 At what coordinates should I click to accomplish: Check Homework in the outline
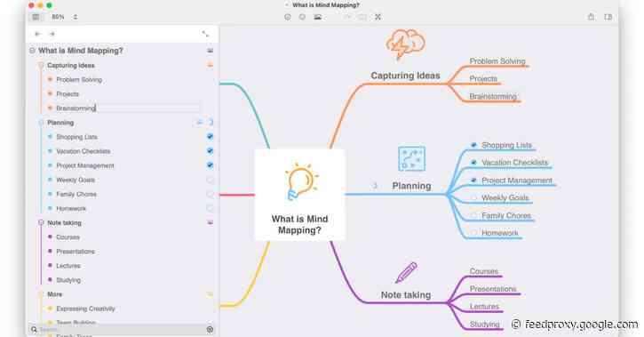point(211,208)
